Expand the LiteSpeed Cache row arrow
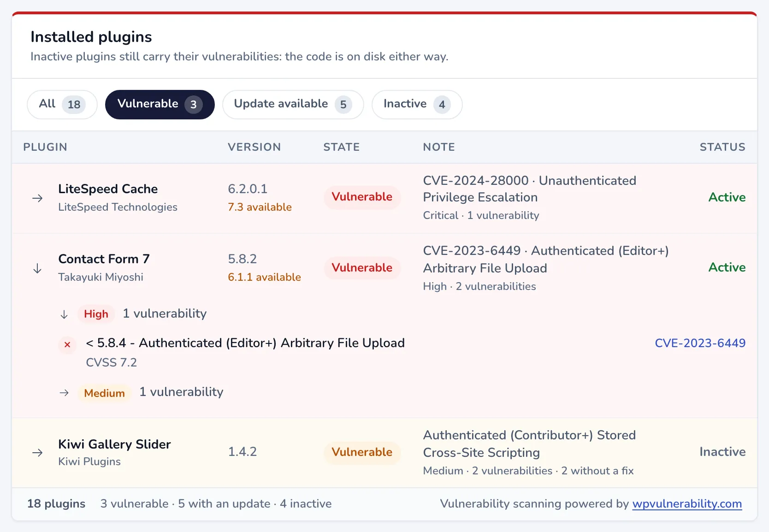 37,198
